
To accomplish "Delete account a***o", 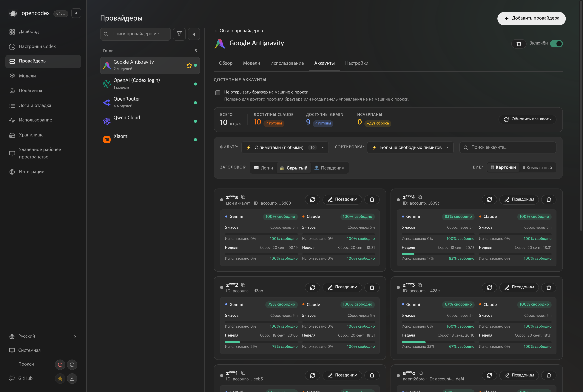I will pyautogui.click(x=548, y=375).
